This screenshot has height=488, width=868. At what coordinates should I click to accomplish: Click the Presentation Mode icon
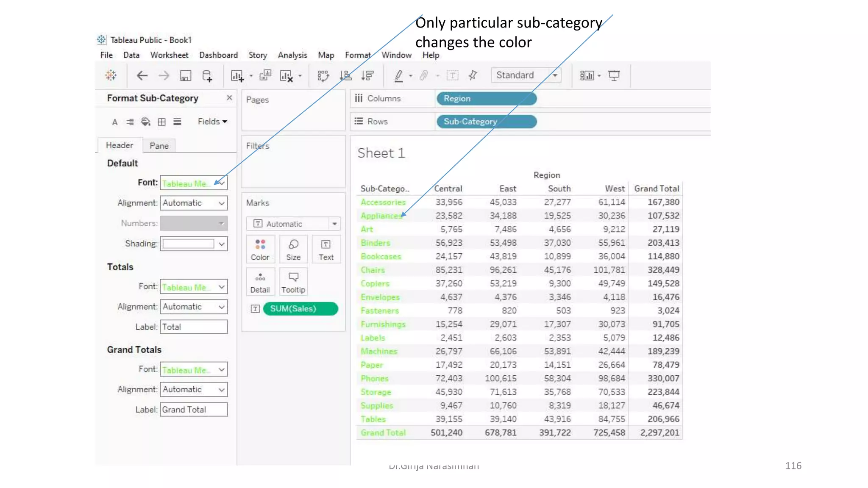click(614, 75)
